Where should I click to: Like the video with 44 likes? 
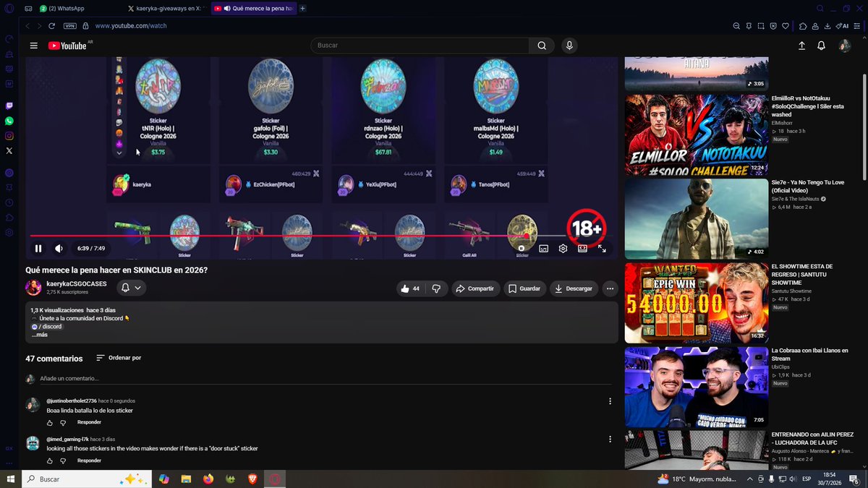coord(409,288)
